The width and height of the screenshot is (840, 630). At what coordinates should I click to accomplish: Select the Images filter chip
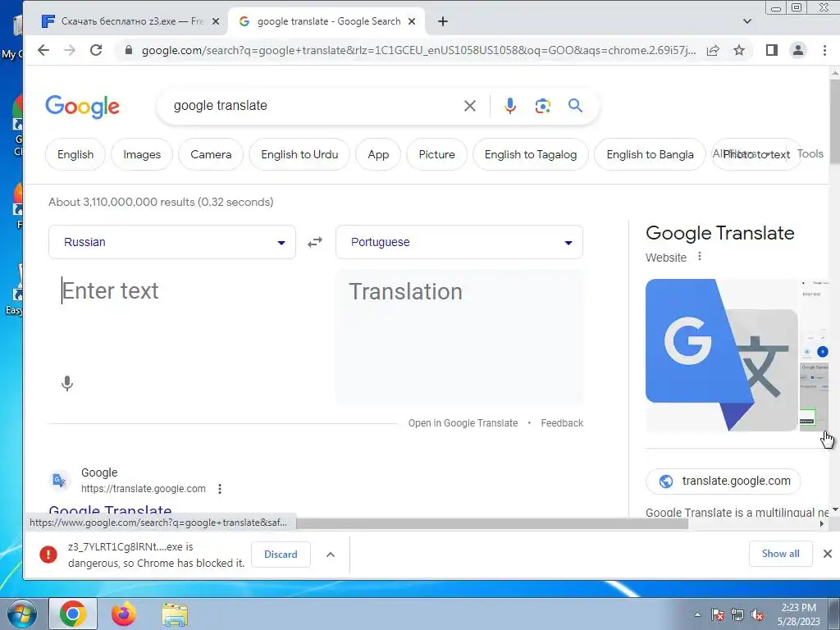pos(142,154)
